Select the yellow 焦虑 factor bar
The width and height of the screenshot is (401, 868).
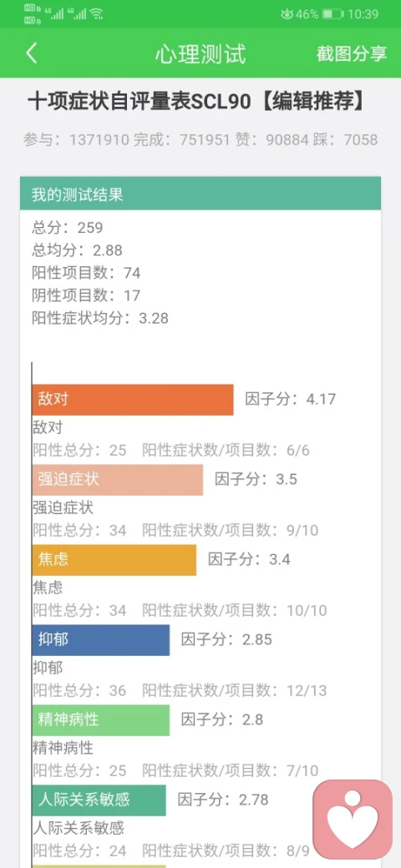click(114, 560)
